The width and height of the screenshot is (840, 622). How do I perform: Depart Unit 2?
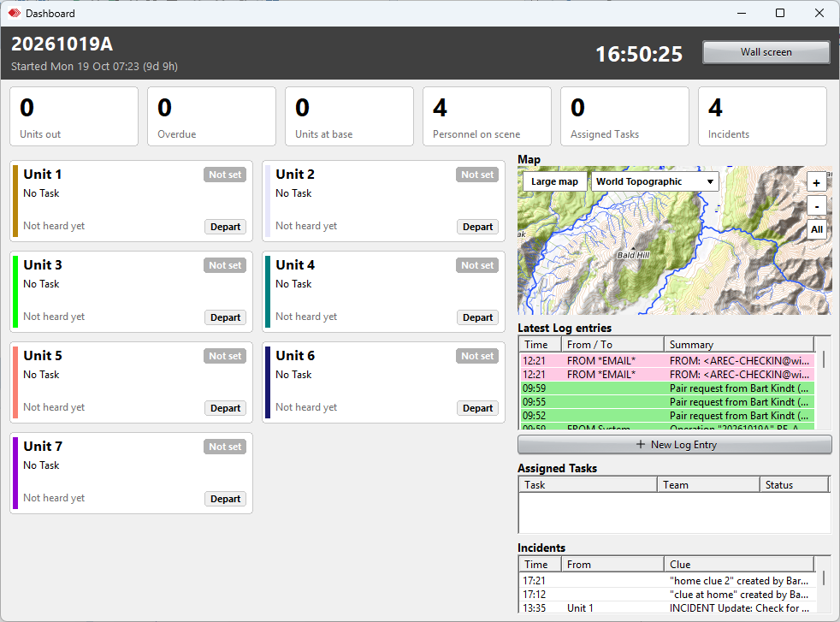477,227
